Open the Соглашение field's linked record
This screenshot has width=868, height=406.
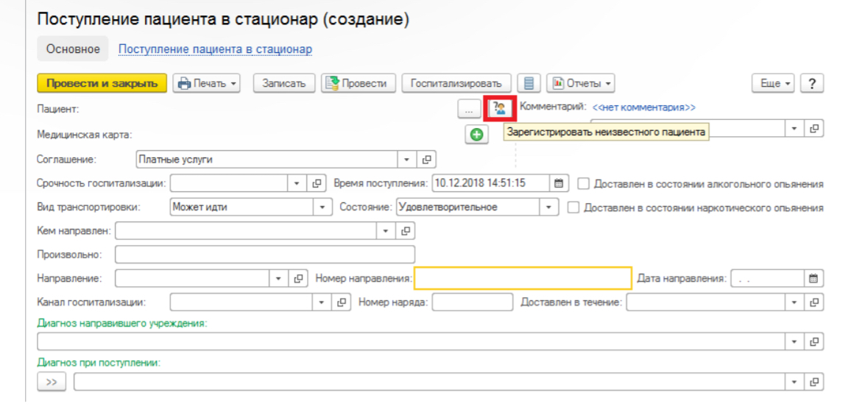[426, 160]
